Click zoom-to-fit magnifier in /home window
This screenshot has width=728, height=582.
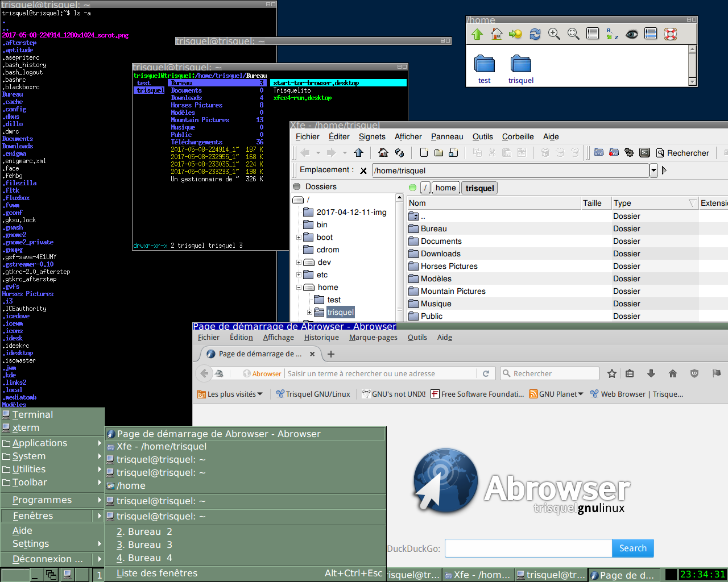click(573, 34)
